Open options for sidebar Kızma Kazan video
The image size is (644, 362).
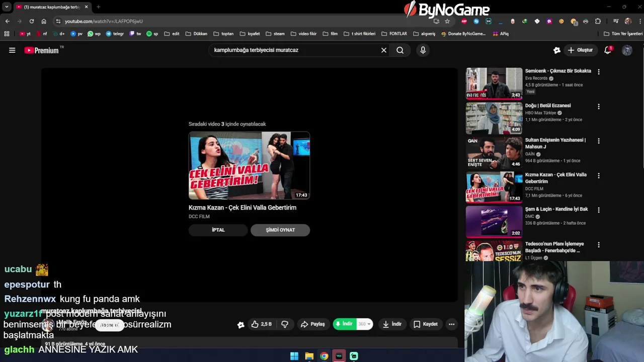point(599,175)
